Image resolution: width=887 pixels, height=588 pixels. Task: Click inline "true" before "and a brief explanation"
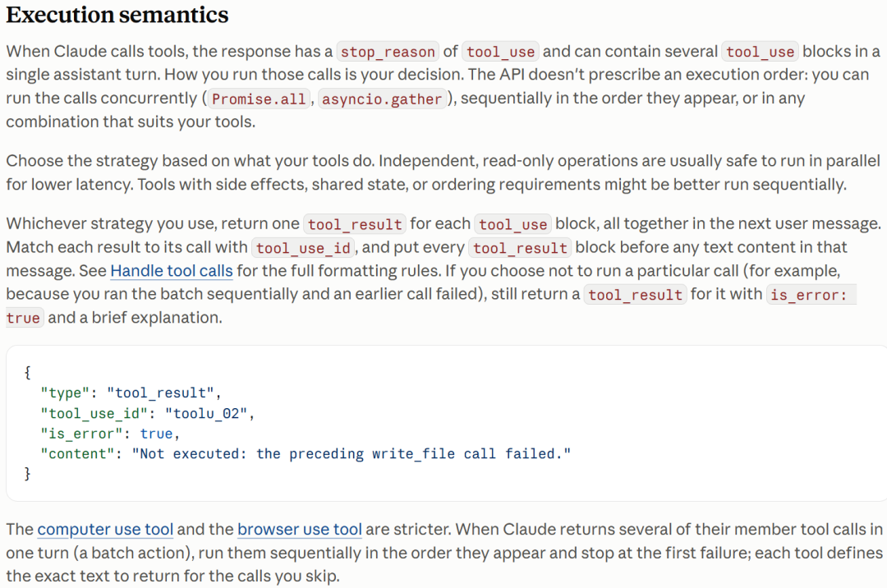coord(23,319)
